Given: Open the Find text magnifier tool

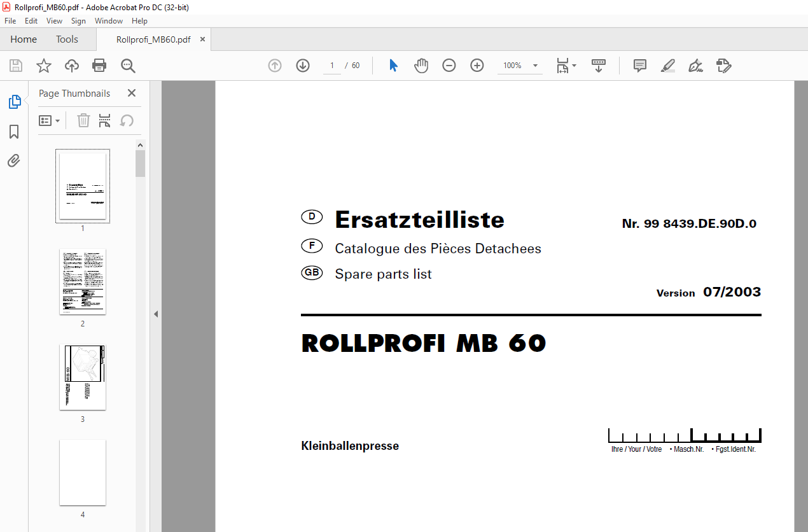Looking at the screenshot, I should pyautogui.click(x=128, y=66).
